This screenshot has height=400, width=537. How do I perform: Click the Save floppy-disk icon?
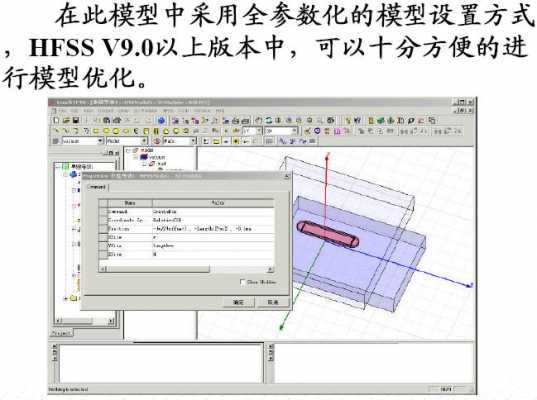tap(76, 120)
